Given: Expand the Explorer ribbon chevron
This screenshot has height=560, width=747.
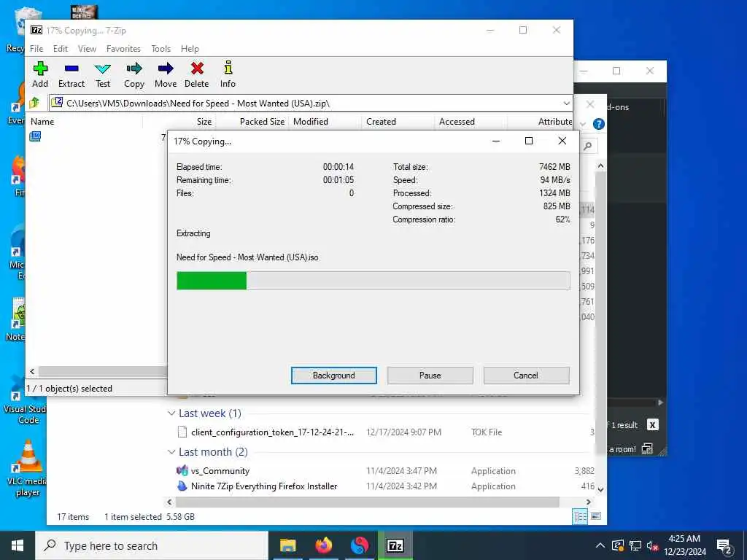Looking at the screenshot, I should click(583, 124).
